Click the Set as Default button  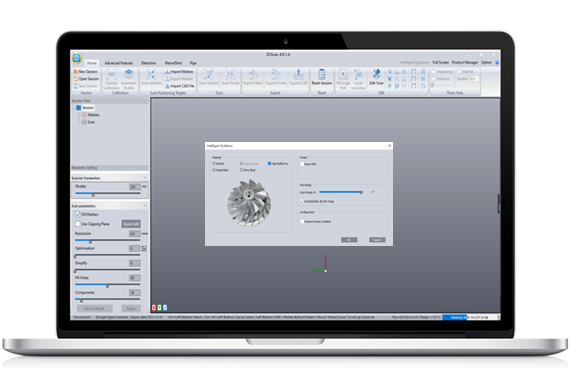[x=94, y=309]
